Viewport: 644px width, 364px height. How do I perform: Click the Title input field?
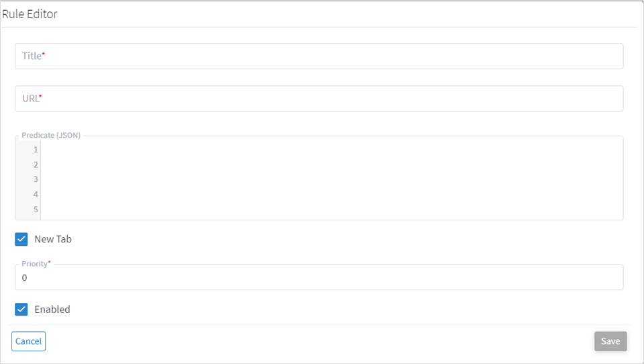click(x=319, y=56)
